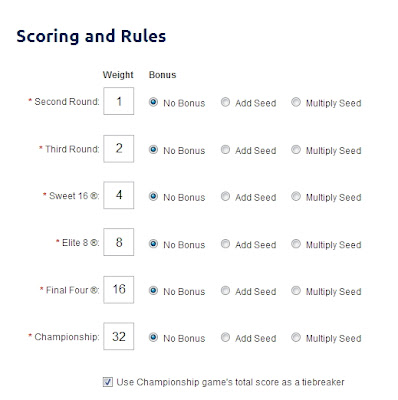398x400 pixels.
Task: Select Add Seed for Second Round
Action: pos(225,102)
